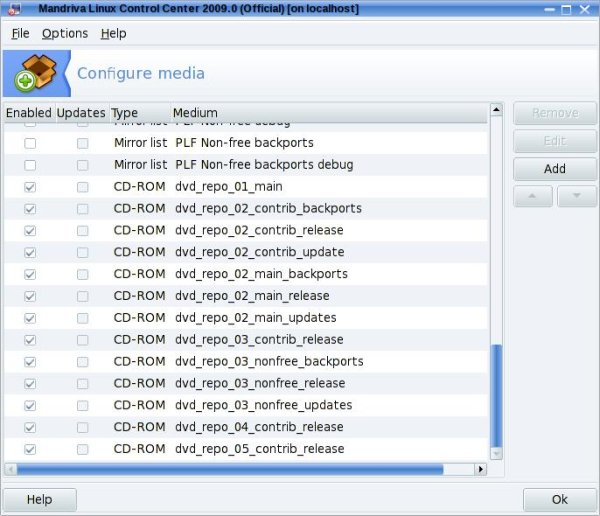Viewport: 600px width, 516px height.
Task: Click the move medium up arrow button
Action: click(x=532, y=196)
